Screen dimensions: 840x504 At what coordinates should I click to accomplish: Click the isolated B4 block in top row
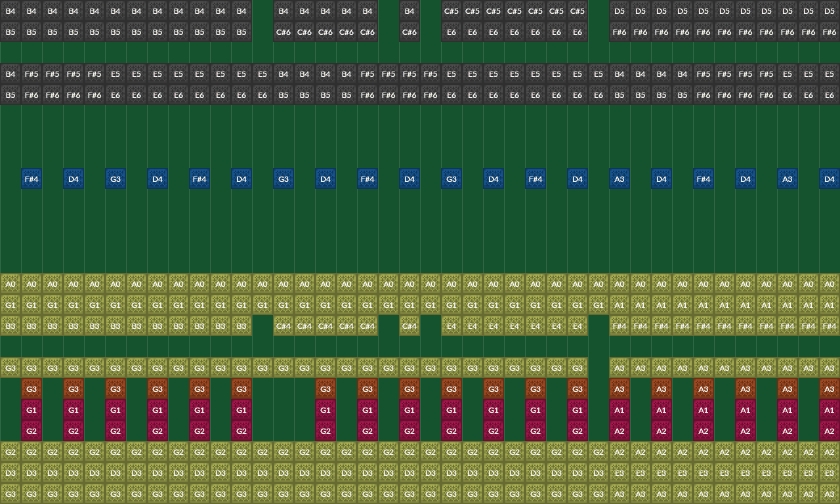coord(409,11)
